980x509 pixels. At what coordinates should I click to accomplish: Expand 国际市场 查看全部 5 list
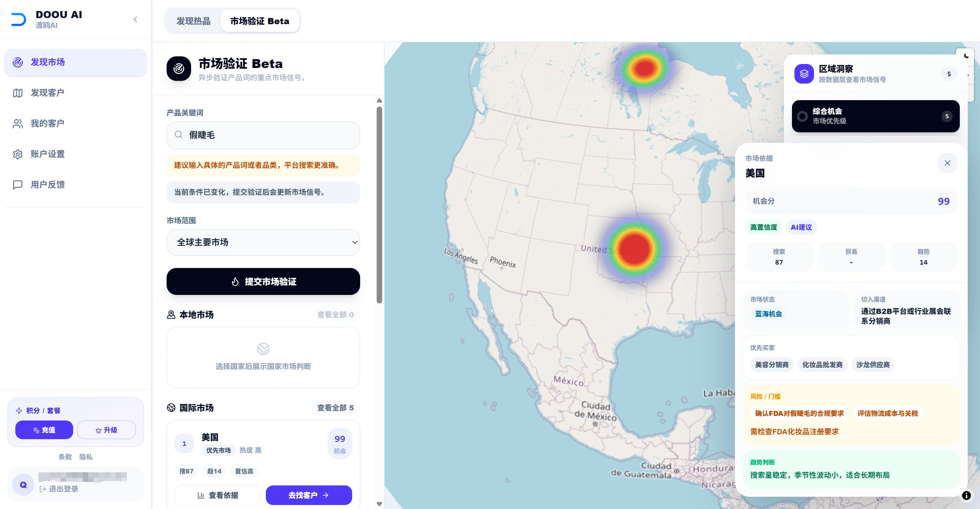tap(335, 408)
